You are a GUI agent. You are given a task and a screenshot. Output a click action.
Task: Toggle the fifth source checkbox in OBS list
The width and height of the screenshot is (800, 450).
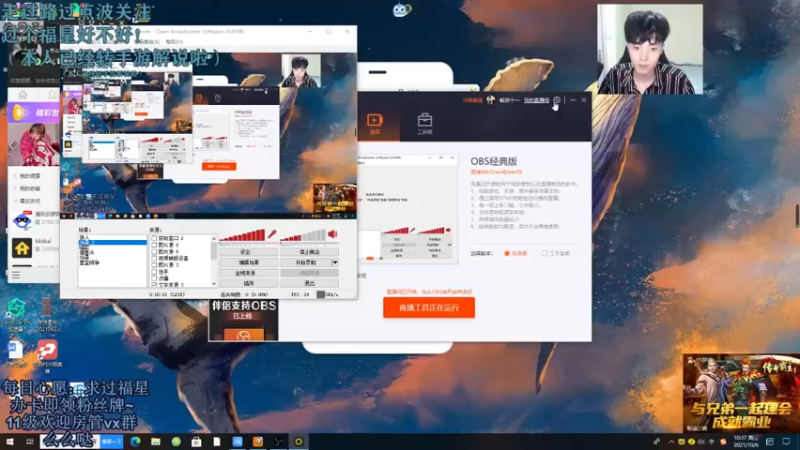click(154, 265)
